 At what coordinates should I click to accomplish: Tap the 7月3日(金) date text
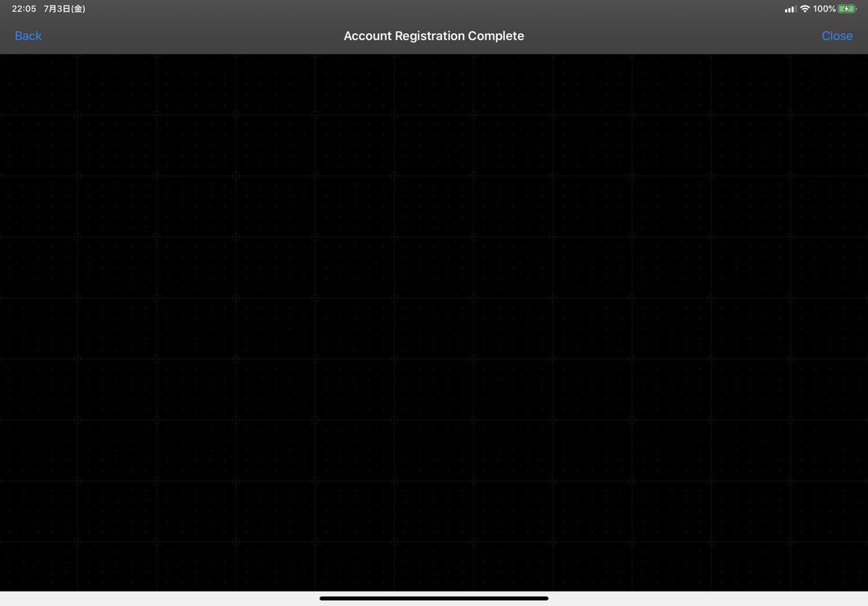coord(64,9)
